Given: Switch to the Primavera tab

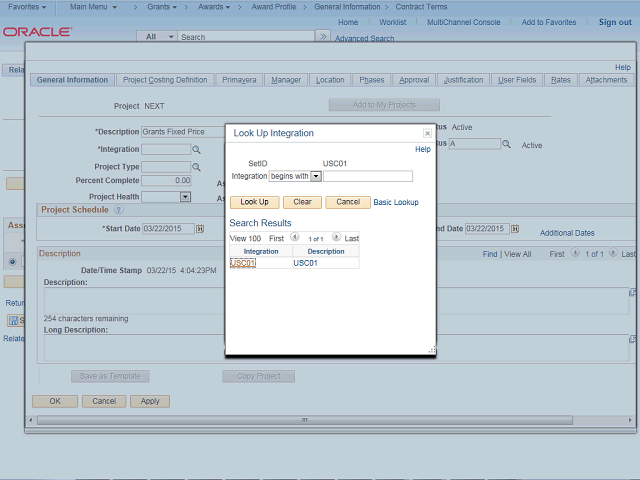Looking at the screenshot, I should [x=239, y=80].
